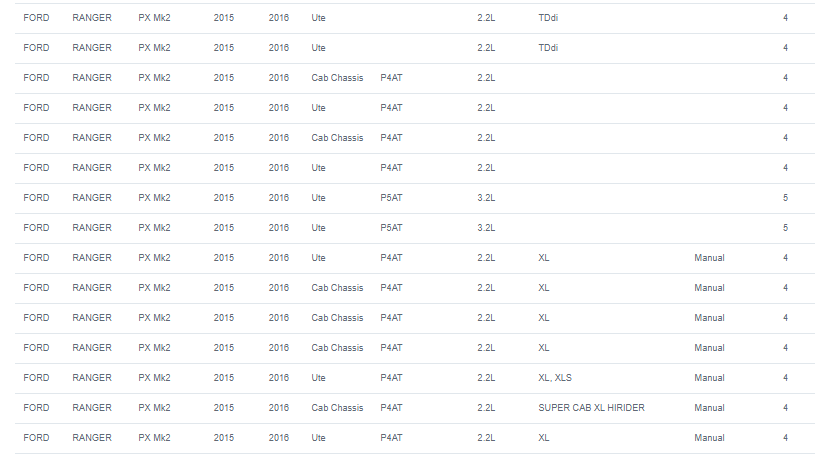Select FORD in the topmost table row
This screenshot has height=455, width=822.
pos(36,18)
